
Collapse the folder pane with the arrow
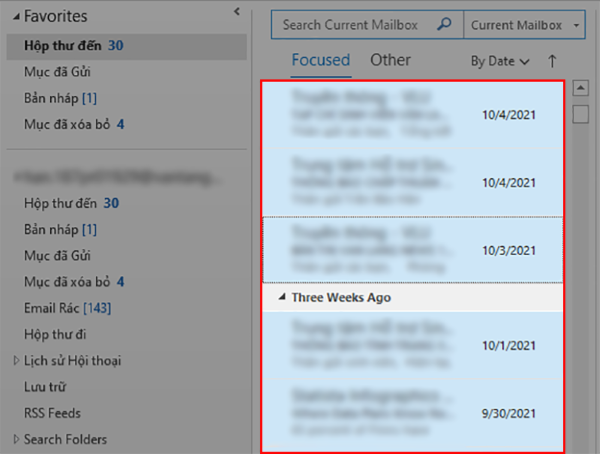click(x=236, y=11)
